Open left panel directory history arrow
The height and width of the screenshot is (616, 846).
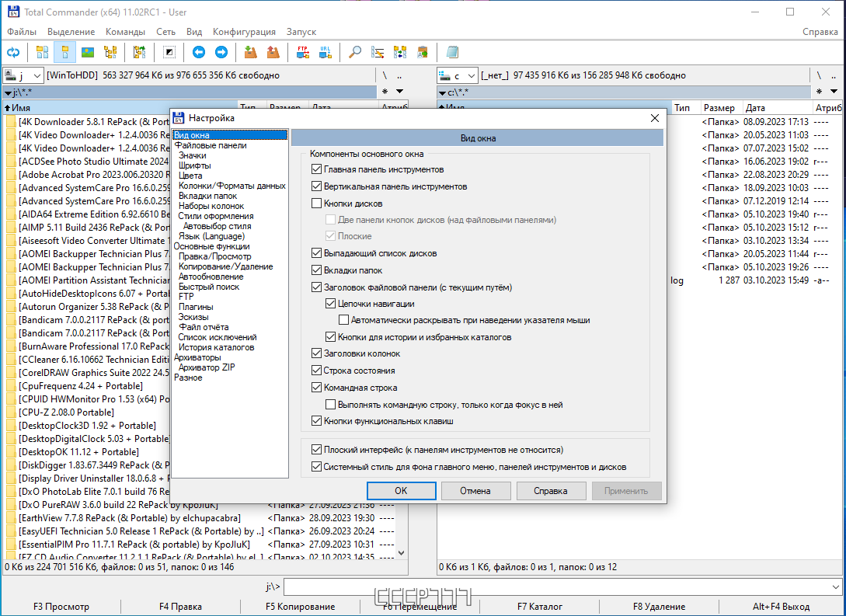(400, 92)
